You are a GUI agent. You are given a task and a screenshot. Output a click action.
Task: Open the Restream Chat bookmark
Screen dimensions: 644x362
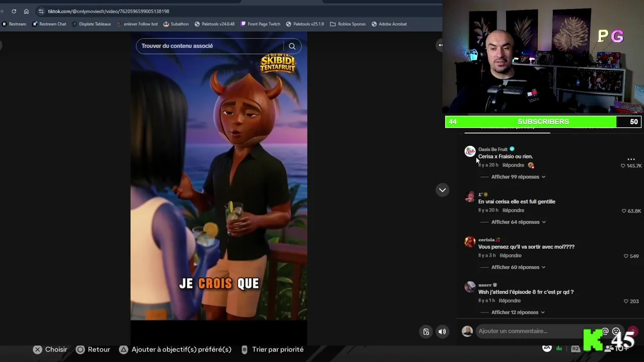[49, 24]
